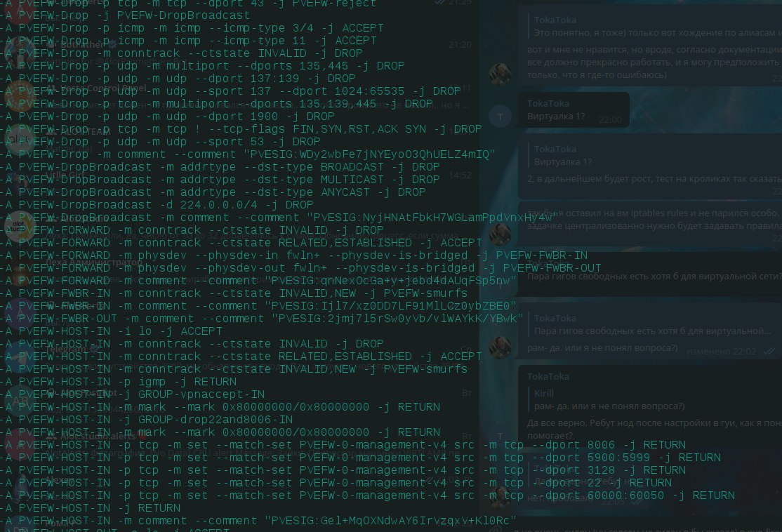The width and height of the screenshot is (782, 532).
Task: Click the terminal line with '--dport 8006 -j RETURN'
Action: click(343, 445)
